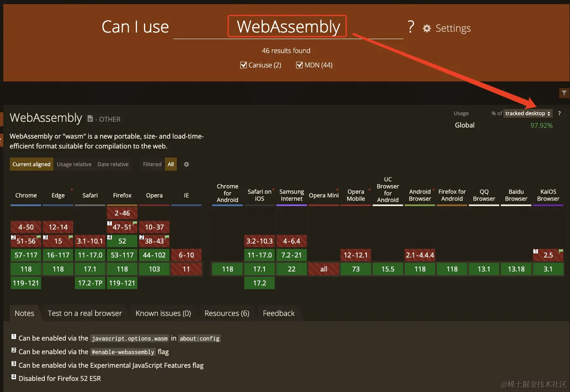
Task: Click UC Browser 15.5 cell
Action: tap(388, 269)
